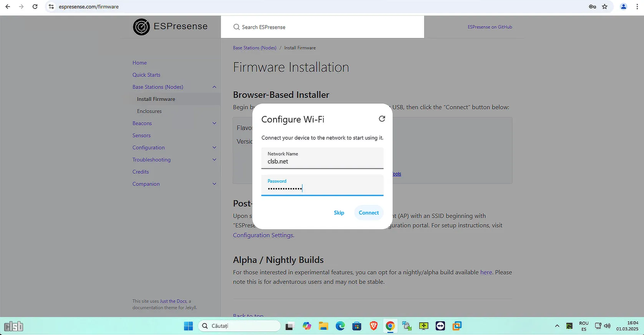Click the 'here' nightly build link
The width and height of the screenshot is (644, 335).
486,272
